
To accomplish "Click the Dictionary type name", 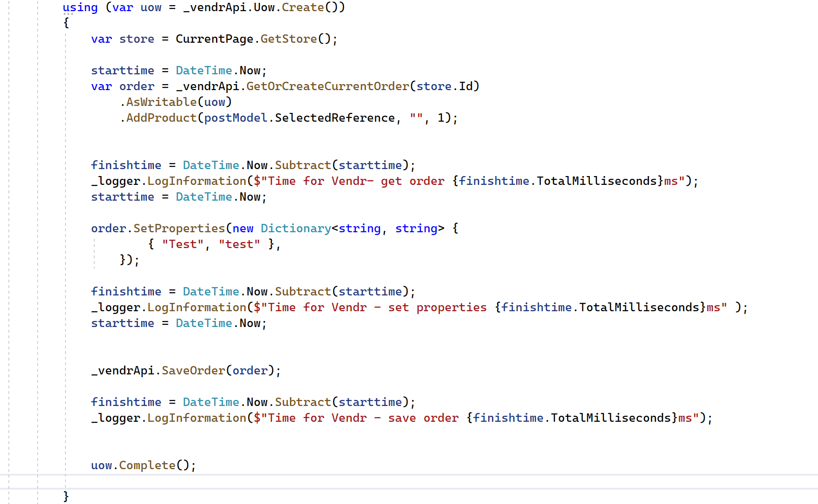I will tap(295, 229).
